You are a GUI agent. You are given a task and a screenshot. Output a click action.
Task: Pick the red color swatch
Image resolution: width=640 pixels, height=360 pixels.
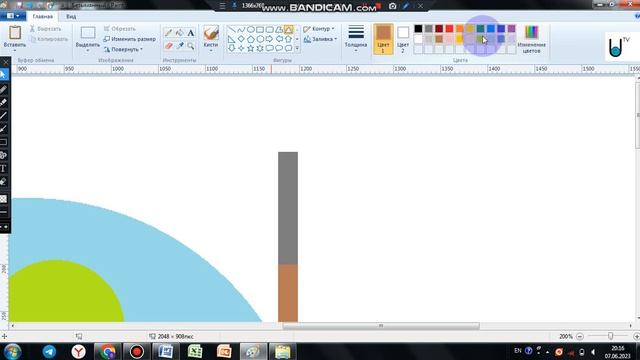tap(449, 29)
